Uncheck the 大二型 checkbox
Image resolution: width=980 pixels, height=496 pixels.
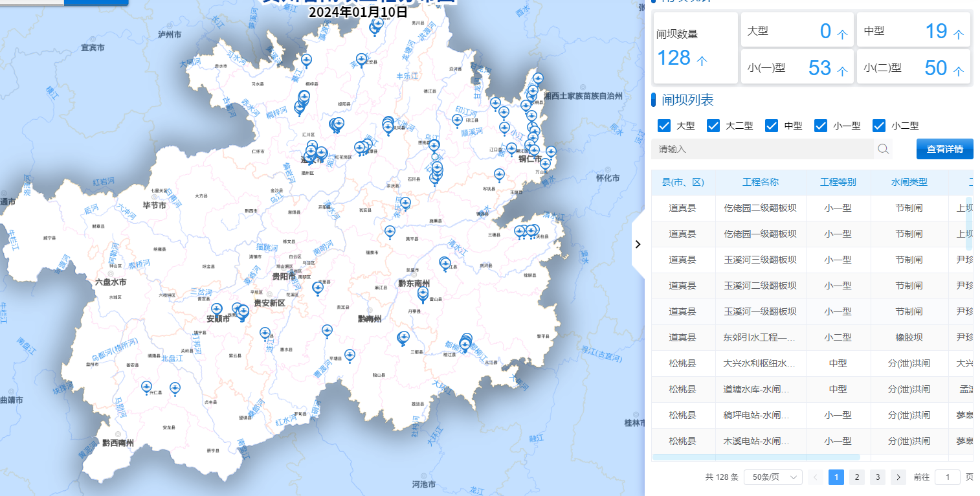tap(713, 126)
